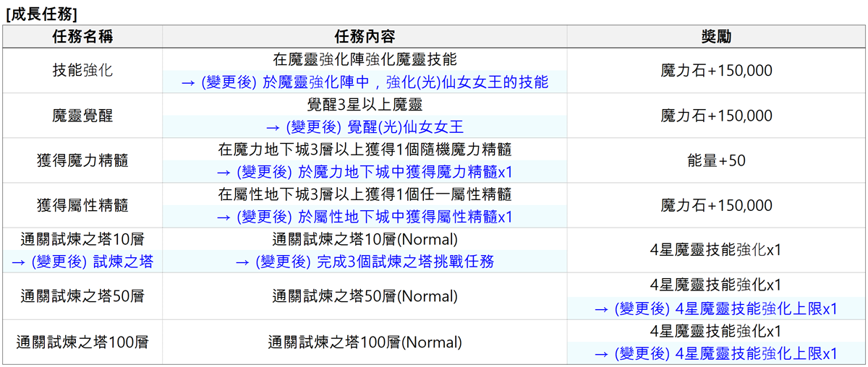
Task: Select the 獎勵 column header
Action: [x=716, y=37]
